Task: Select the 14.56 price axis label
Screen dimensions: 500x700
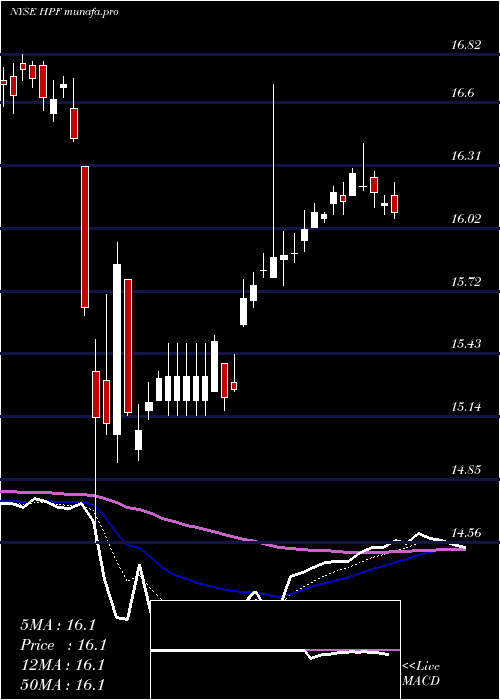Action: click(466, 533)
